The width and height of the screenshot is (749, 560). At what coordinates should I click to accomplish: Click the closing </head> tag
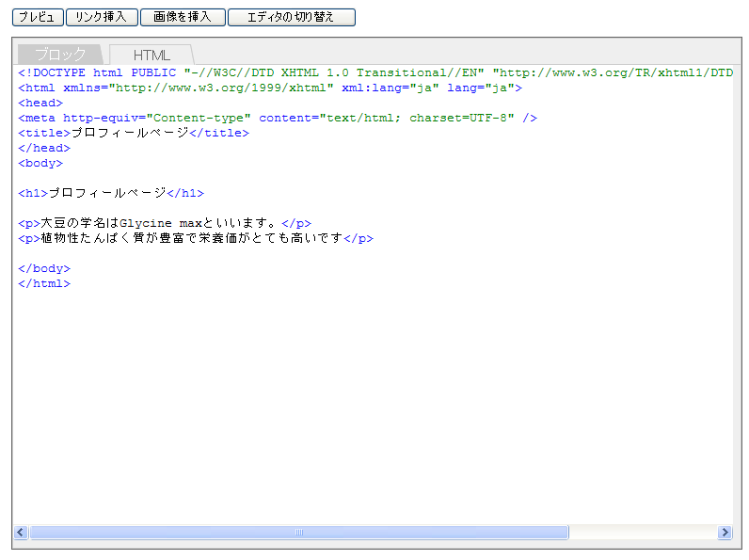(44, 148)
